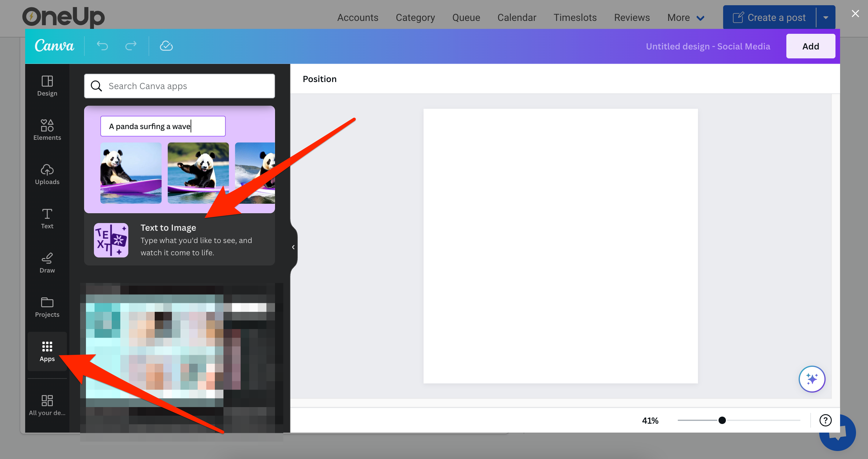Viewport: 868px width, 459px height.
Task: Open the Calendar menu item
Action: pos(517,18)
